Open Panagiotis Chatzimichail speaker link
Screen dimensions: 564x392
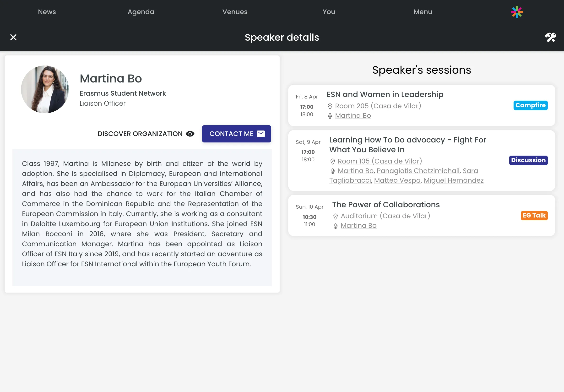click(418, 171)
